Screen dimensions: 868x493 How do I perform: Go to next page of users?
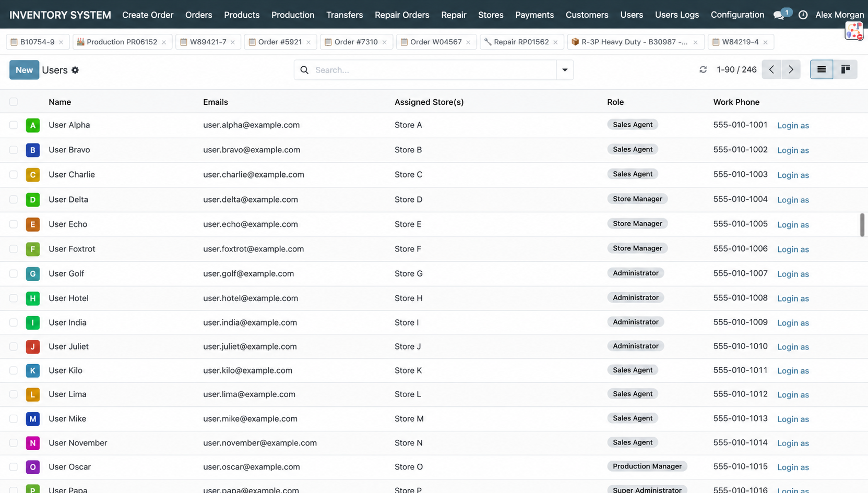point(791,69)
